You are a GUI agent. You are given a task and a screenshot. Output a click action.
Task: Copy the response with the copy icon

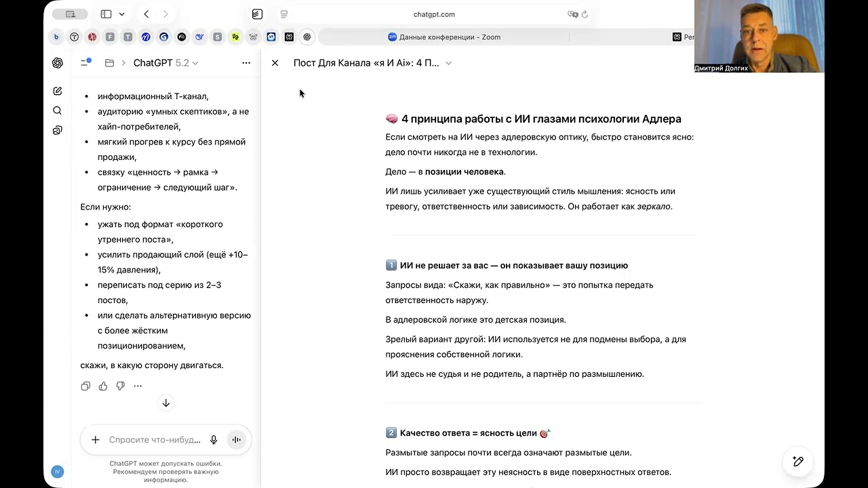click(x=85, y=386)
